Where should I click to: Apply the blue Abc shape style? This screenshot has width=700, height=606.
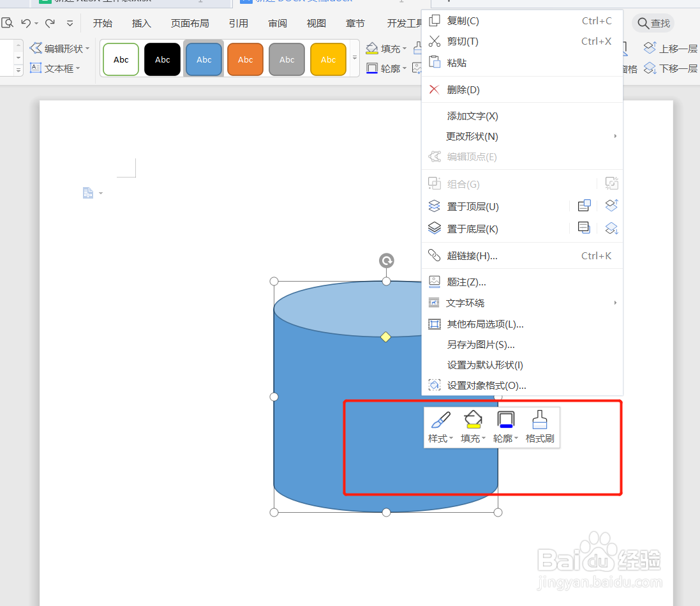point(204,59)
